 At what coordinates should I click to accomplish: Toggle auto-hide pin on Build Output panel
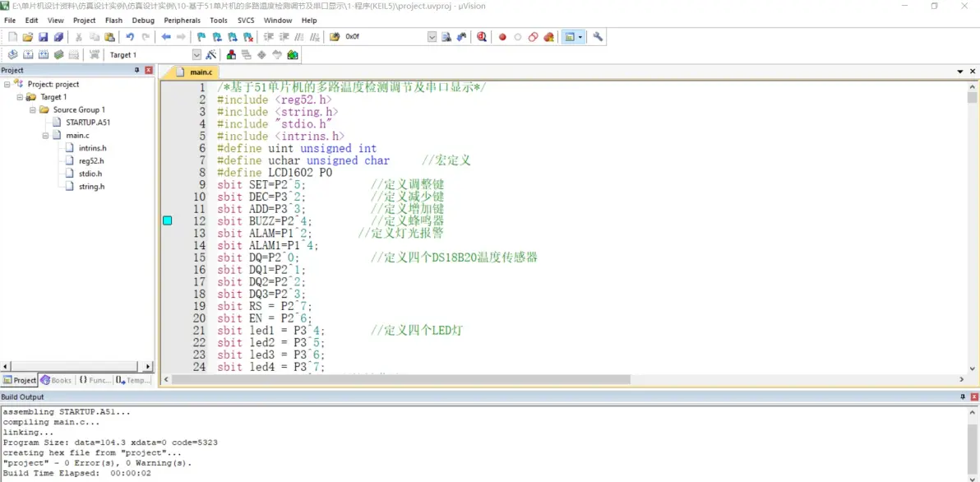(963, 397)
